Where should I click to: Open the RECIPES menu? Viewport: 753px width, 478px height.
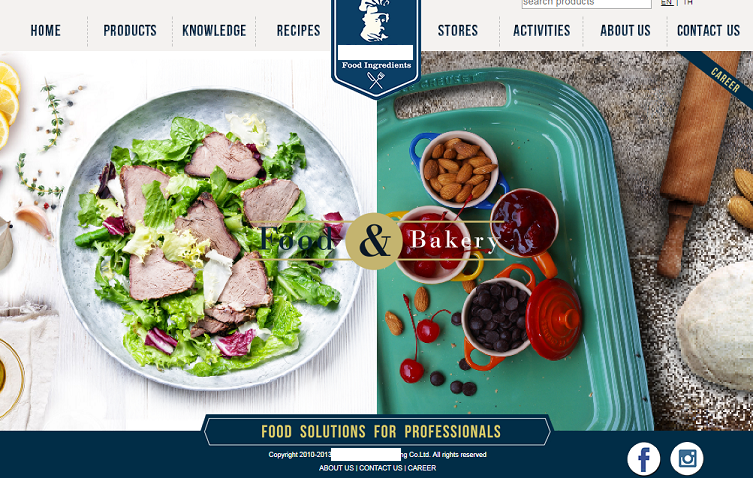[298, 31]
